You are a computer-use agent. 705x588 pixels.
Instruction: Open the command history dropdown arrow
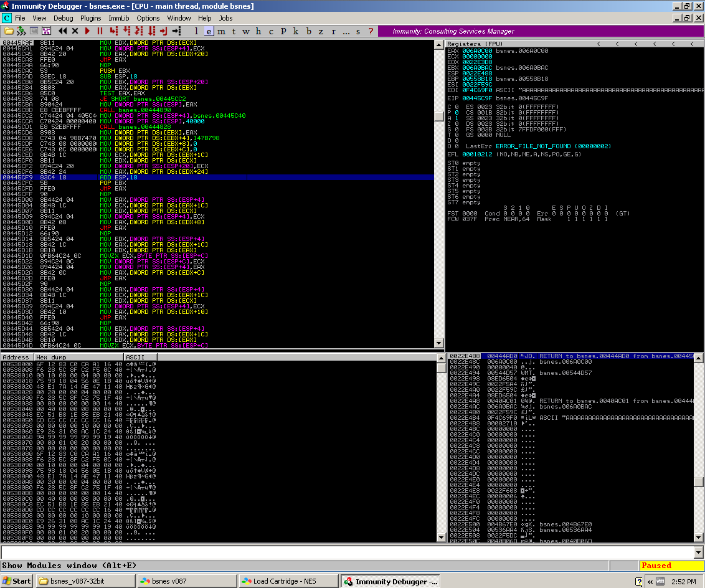coord(699,552)
